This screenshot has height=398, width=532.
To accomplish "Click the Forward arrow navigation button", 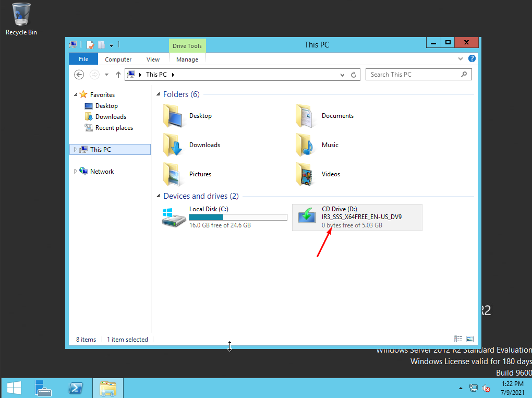I will [x=94, y=75].
